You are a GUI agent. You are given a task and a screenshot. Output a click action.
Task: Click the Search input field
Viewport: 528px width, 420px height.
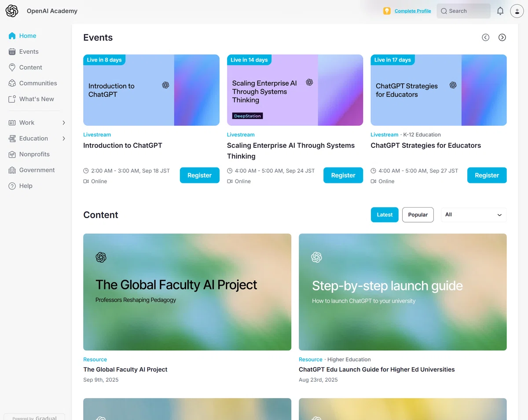[463, 11]
